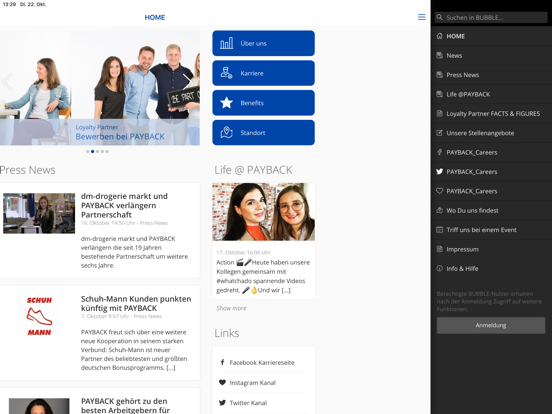Click the Twitter icon beside Twitter Kanal
Screen dimensions: 552x414
point(222,402)
